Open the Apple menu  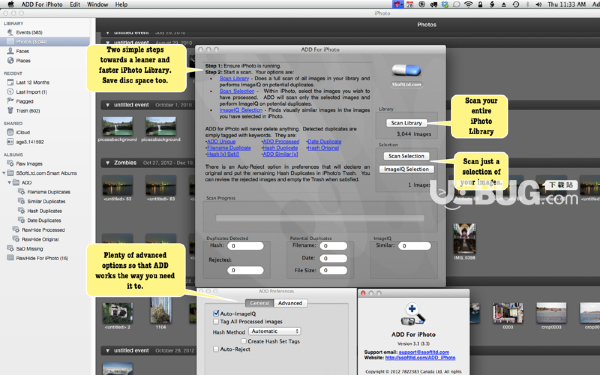pyautogui.click(x=10, y=4)
